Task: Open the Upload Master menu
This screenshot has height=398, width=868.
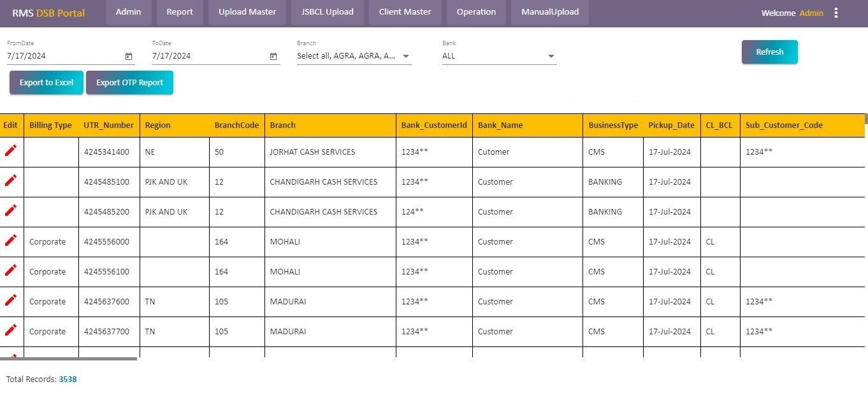Action: 247,12
